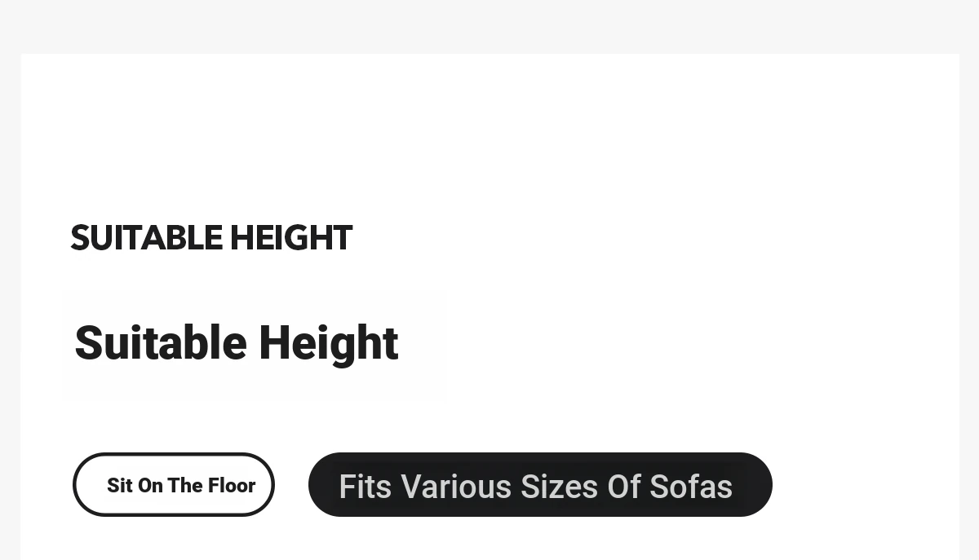Click the word "HEIGHT" in the uppercase heading
979x560 pixels.
tap(291, 238)
